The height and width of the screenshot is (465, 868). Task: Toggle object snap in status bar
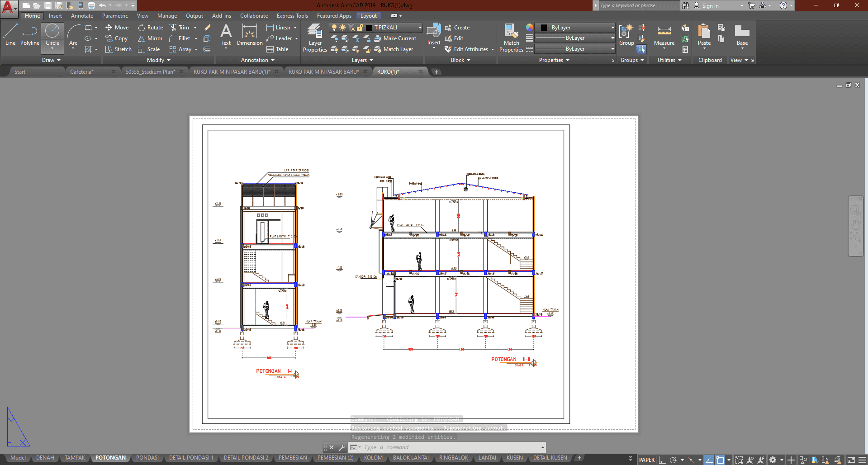click(720, 460)
